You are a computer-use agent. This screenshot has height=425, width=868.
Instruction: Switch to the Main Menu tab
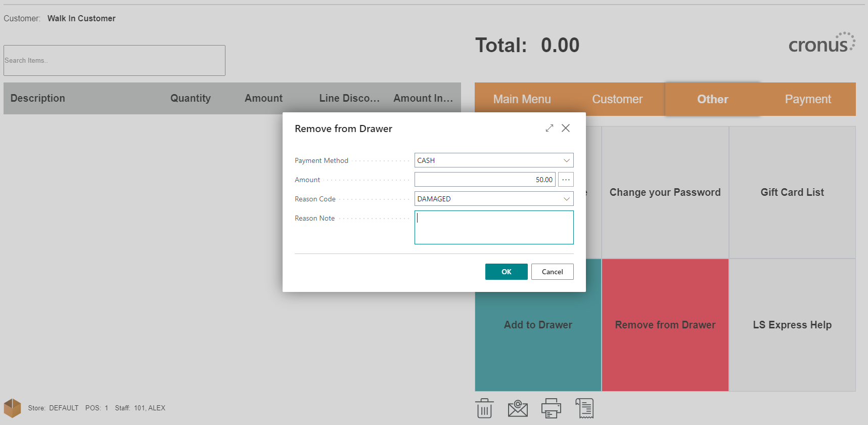click(x=522, y=99)
